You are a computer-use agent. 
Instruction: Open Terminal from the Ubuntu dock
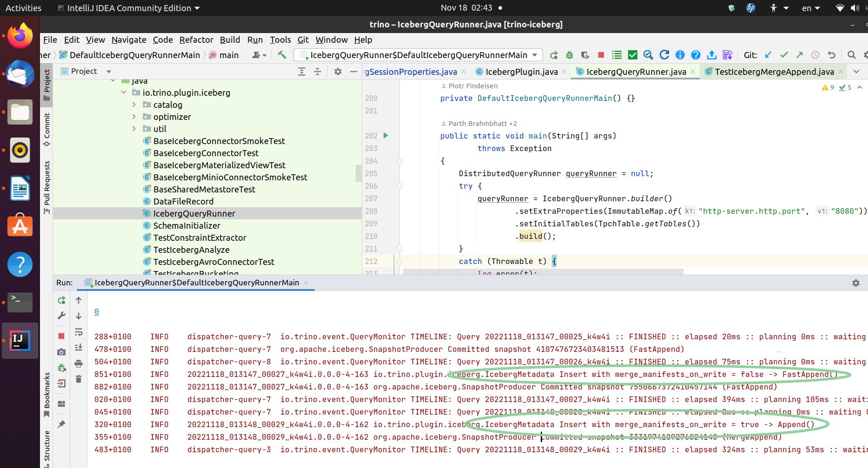point(20,303)
